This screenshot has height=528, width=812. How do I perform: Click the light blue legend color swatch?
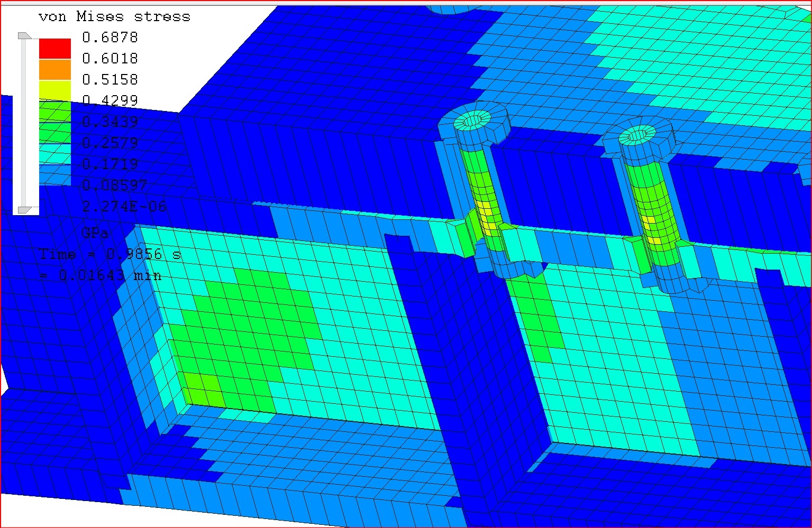pos(55,174)
